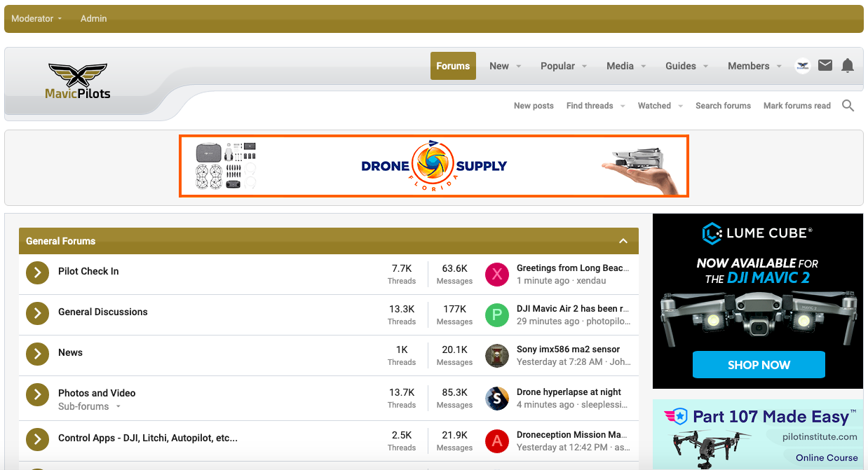Go to the Members tab

(x=748, y=66)
